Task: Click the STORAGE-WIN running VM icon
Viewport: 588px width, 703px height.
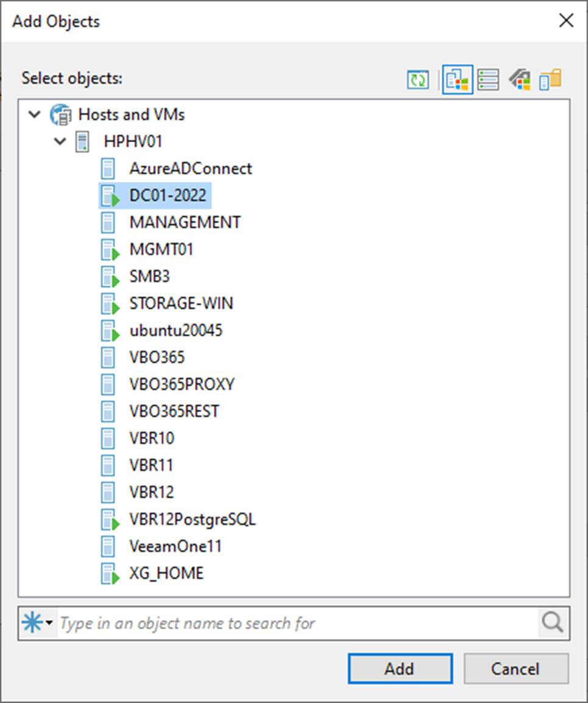Action: tap(110, 304)
